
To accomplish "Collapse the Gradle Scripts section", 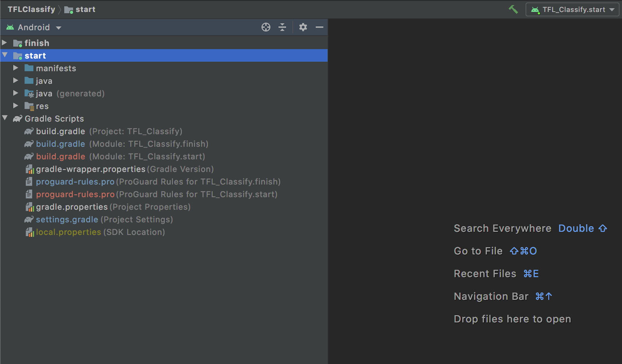I will click(5, 118).
